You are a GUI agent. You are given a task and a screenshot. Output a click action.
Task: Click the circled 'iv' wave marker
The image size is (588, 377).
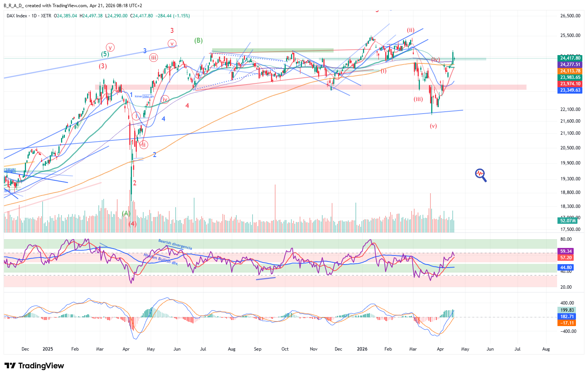(x=165, y=100)
